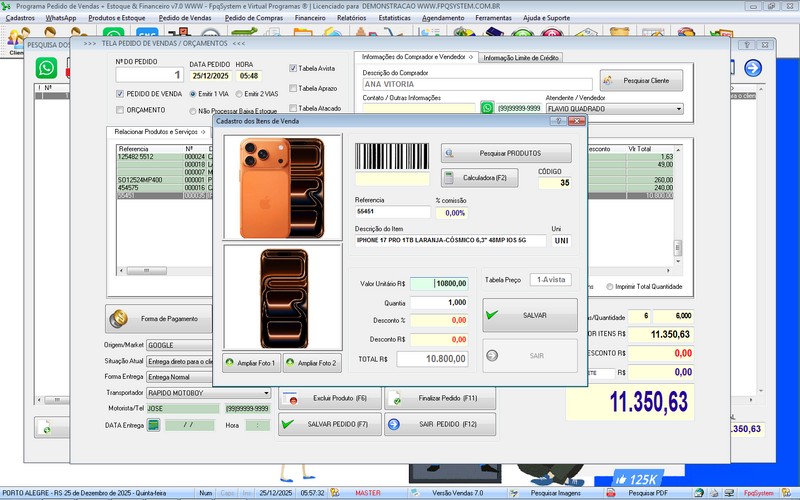This screenshot has width=800, height=500.
Task: Click the first iPhone product photo thumbnail
Action: (x=282, y=187)
